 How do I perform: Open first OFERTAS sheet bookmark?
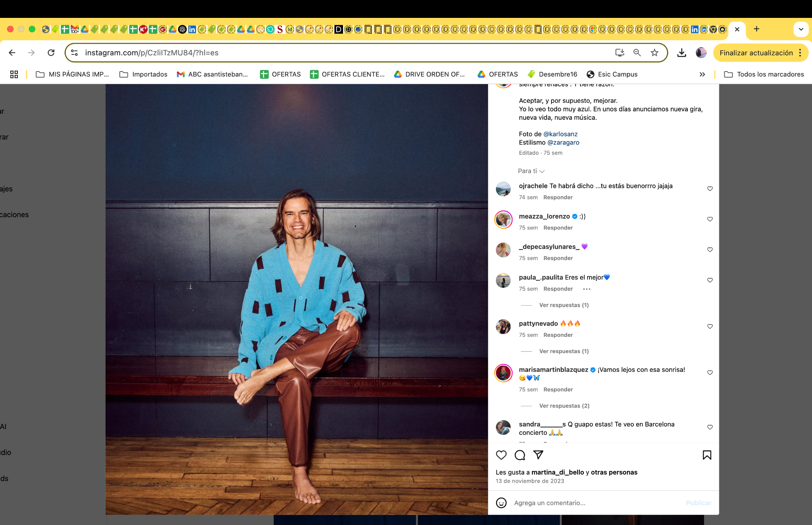281,74
